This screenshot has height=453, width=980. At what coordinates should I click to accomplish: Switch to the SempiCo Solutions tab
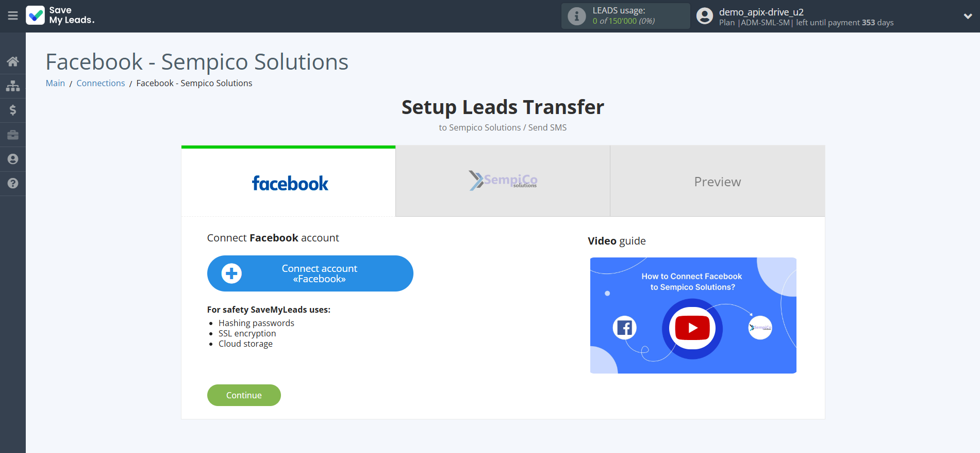coord(503,181)
